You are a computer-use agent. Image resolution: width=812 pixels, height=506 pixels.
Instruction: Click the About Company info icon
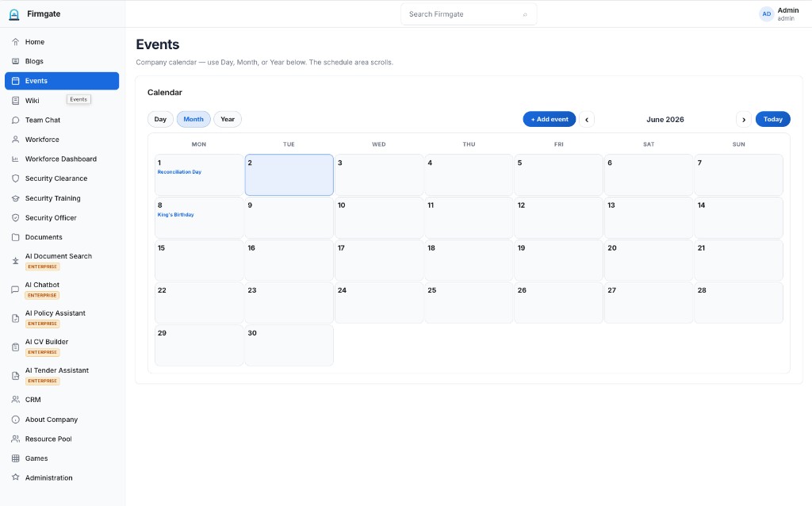(x=16, y=420)
